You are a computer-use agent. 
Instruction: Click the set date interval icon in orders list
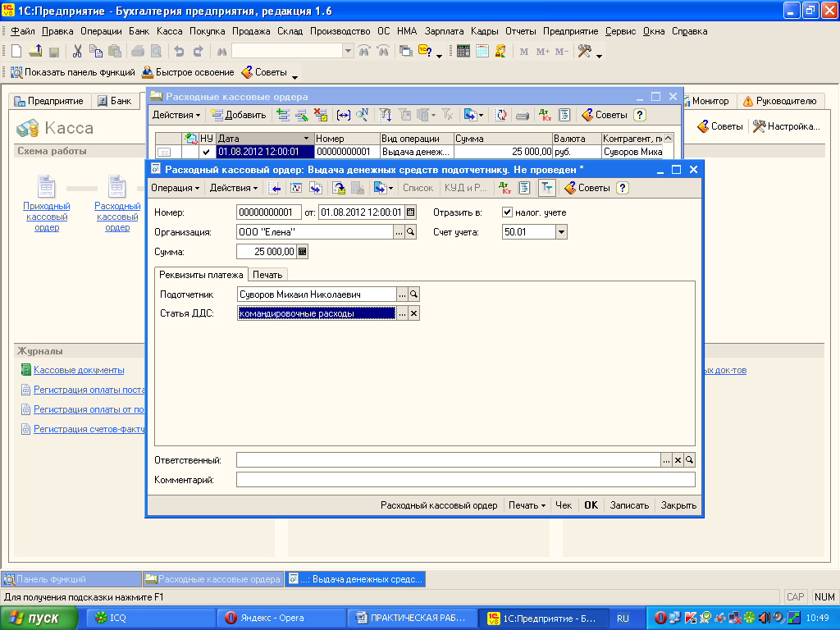[x=344, y=115]
